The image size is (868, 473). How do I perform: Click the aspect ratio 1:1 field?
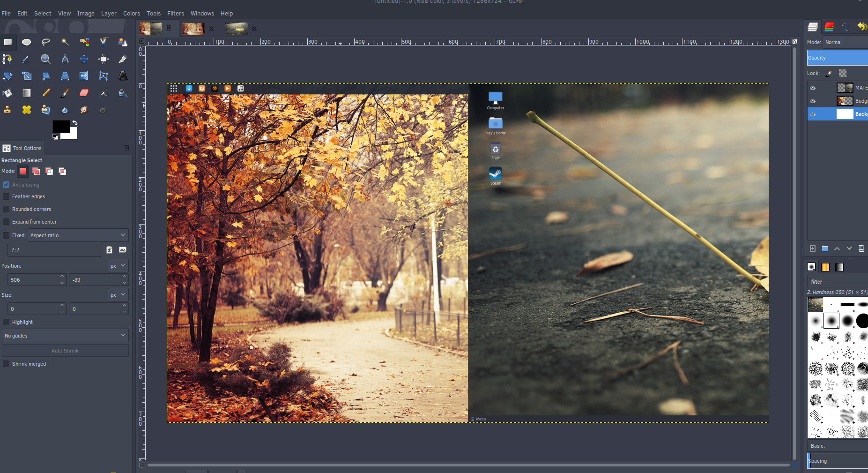[x=54, y=250]
